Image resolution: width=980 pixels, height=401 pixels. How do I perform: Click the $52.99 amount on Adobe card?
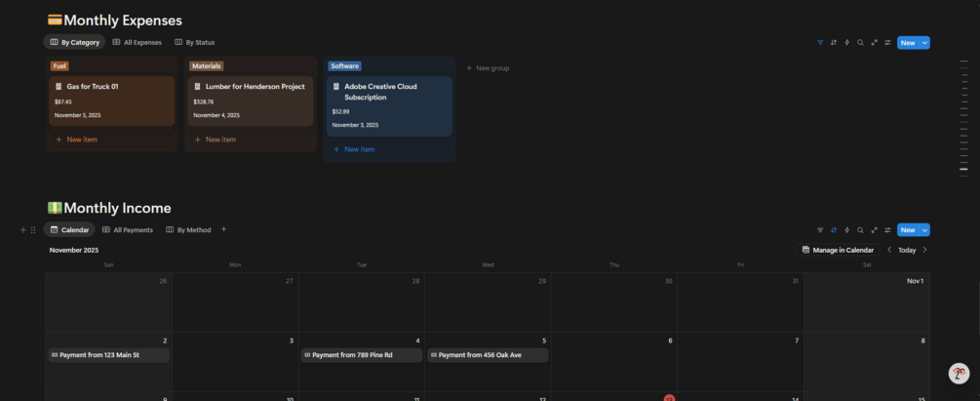pyautogui.click(x=340, y=111)
